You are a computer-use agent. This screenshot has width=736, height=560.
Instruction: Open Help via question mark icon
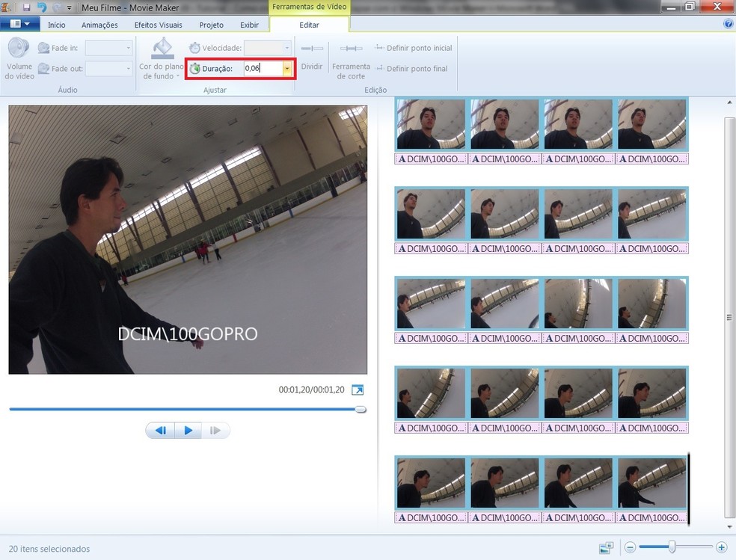coord(729,24)
